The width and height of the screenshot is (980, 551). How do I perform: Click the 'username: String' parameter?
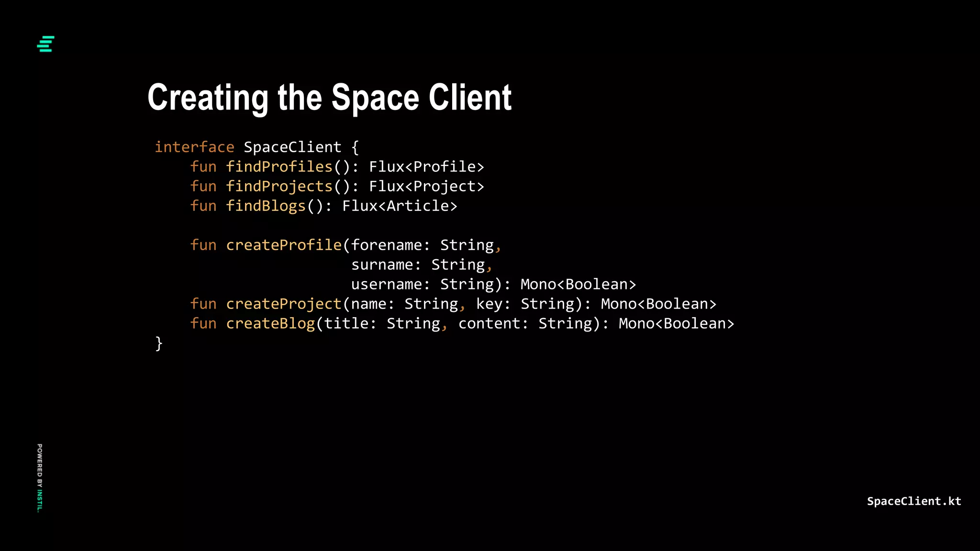422,284
